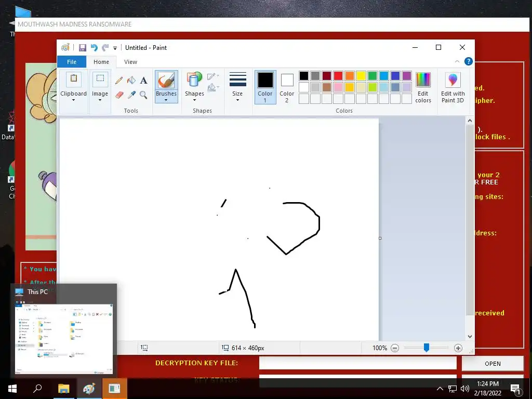
Task: Pick the indigo color swatch
Action: [x=395, y=76]
